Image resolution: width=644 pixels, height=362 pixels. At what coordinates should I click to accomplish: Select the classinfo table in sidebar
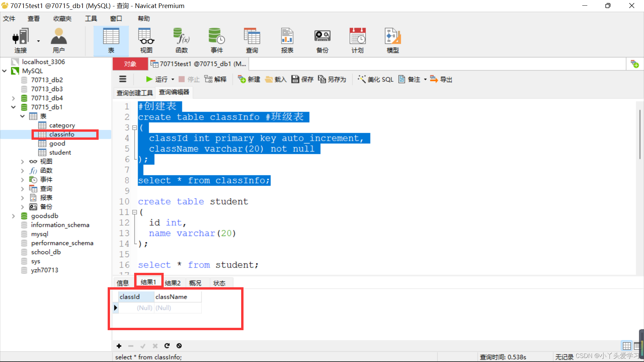(61, 134)
